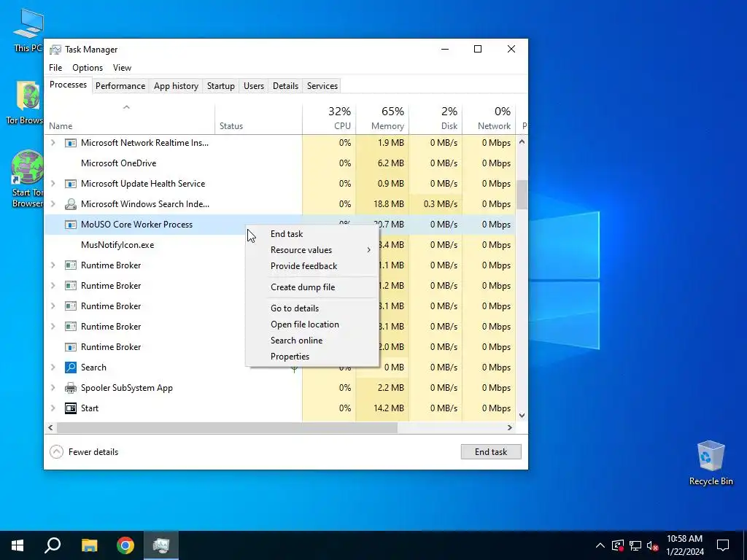747x560 pixels.
Task: Click the Spooler SubSystem App printer icon
Action: click(x=71, y=388)
